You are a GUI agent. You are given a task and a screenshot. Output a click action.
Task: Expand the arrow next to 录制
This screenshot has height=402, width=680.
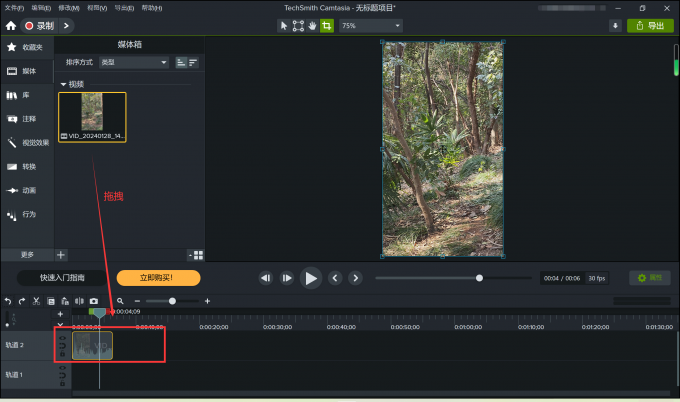(x=66, y=26)
